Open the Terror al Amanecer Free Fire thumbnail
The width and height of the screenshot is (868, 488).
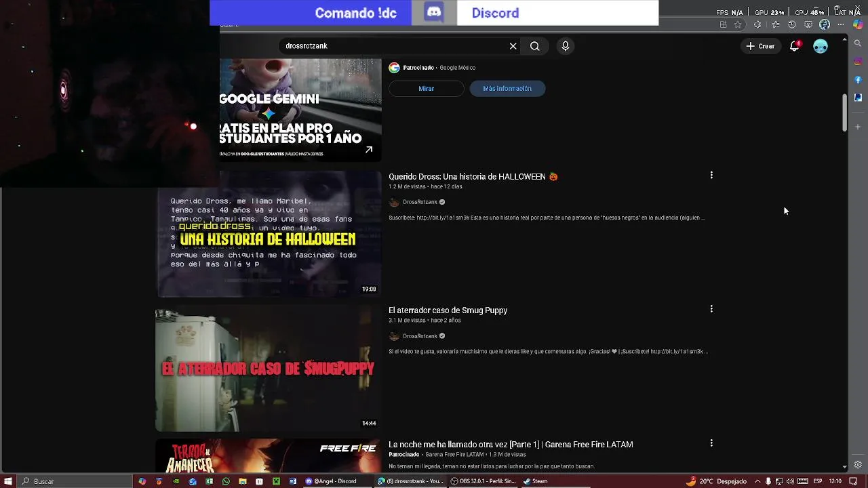point(269,455)
